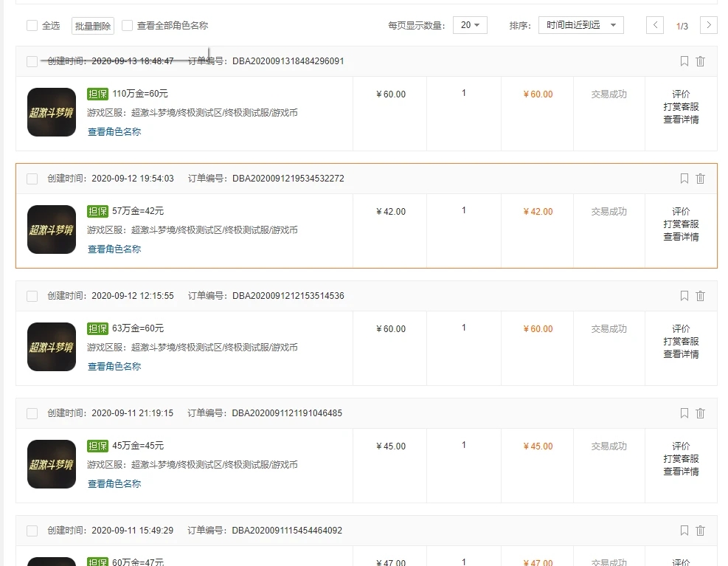Click trash icon on the 2020-09-12 12:15 order
This screenshot has height=566, width=728.
coord(701,295)
